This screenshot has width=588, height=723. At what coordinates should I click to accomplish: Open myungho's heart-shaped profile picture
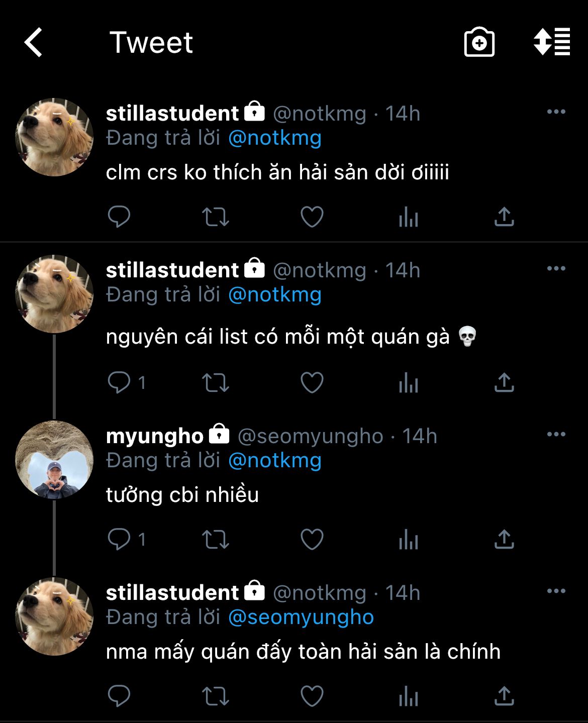(54, 460)
